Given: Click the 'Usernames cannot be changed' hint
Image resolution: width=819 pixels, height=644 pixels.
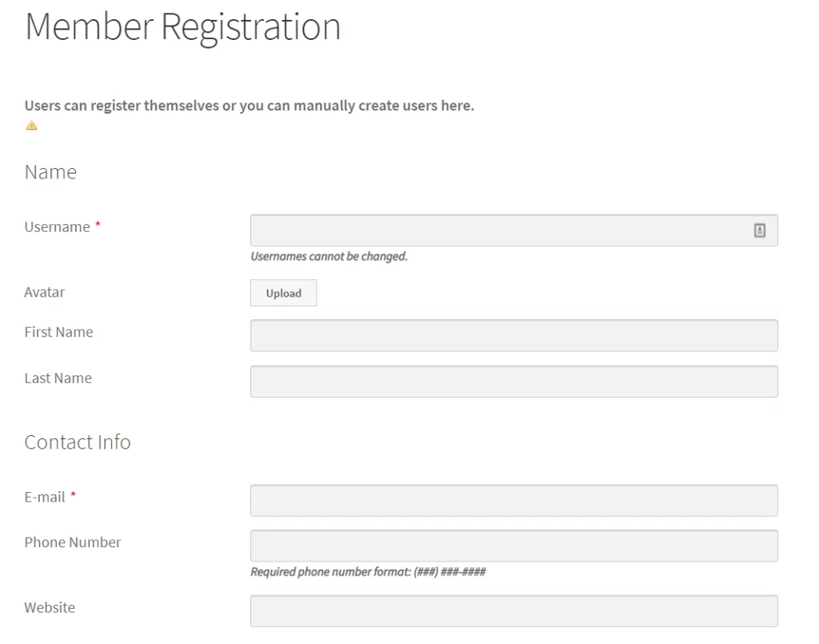Looking at the screenshot, I should pyautogui.click(x=329, y=257).
